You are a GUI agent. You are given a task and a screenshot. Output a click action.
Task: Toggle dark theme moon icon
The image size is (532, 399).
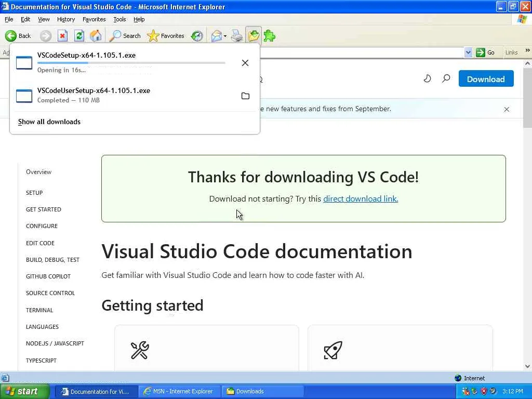pos(427,79)
